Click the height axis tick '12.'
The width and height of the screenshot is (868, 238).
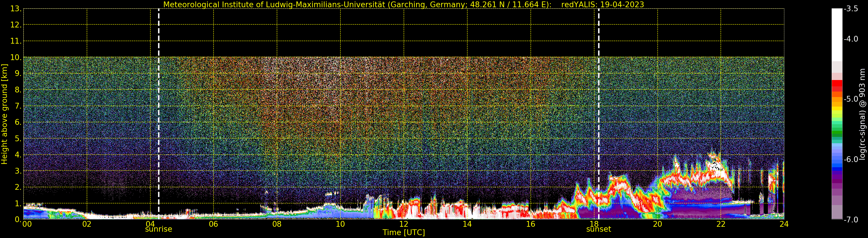tap(16, 25)
